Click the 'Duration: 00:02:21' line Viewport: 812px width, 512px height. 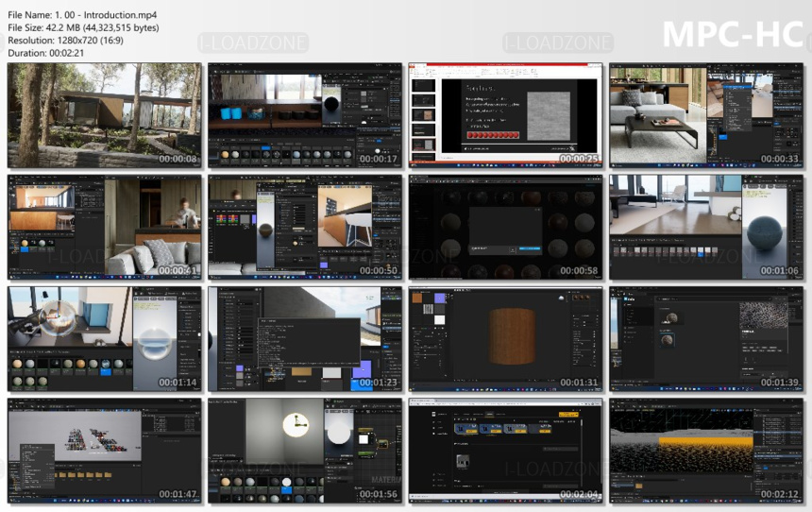tap(45, 53)
